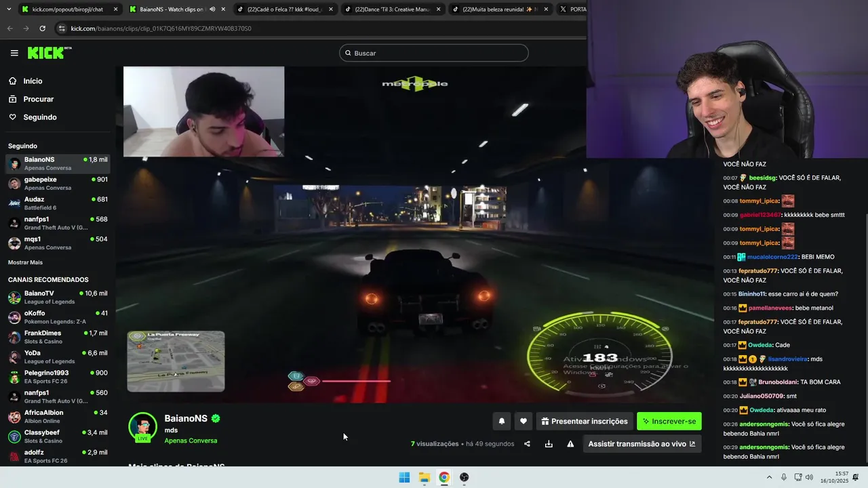Screen dimensions: 868x488
Task: Click the microphone tray icon
Action: (784, 477)
